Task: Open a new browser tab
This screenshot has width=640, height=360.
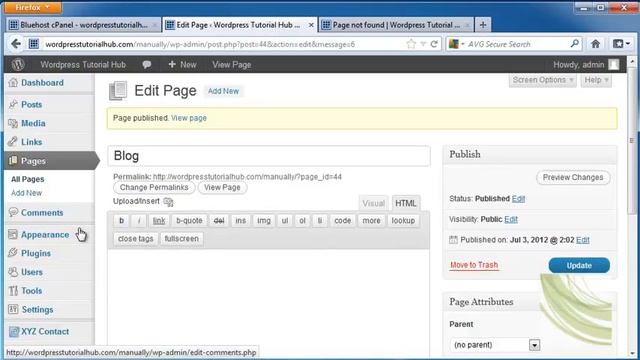Action: click(x=483, y=25)
